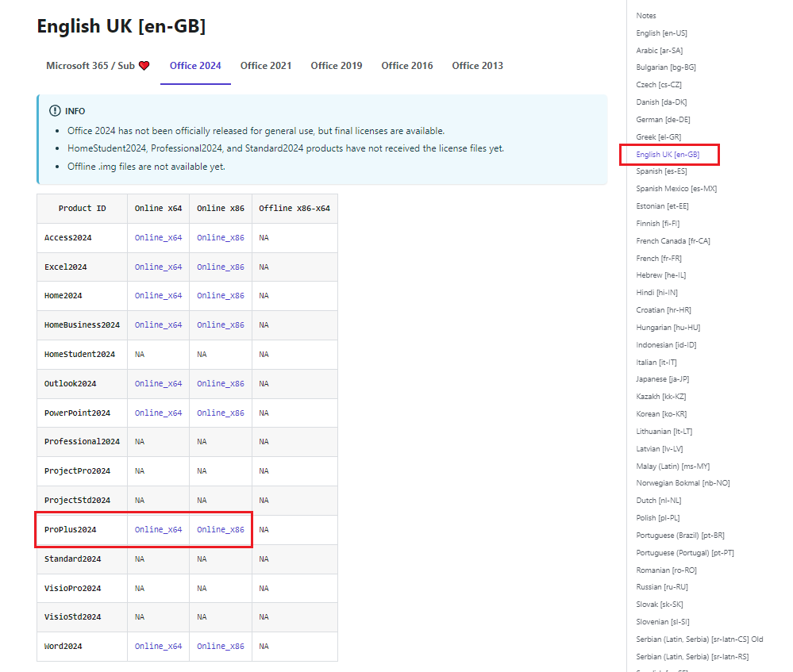Viewport: 793px width, 672px height.
Task: Go to Hungarian [hu-HU] section
Action: click(668, 328)
